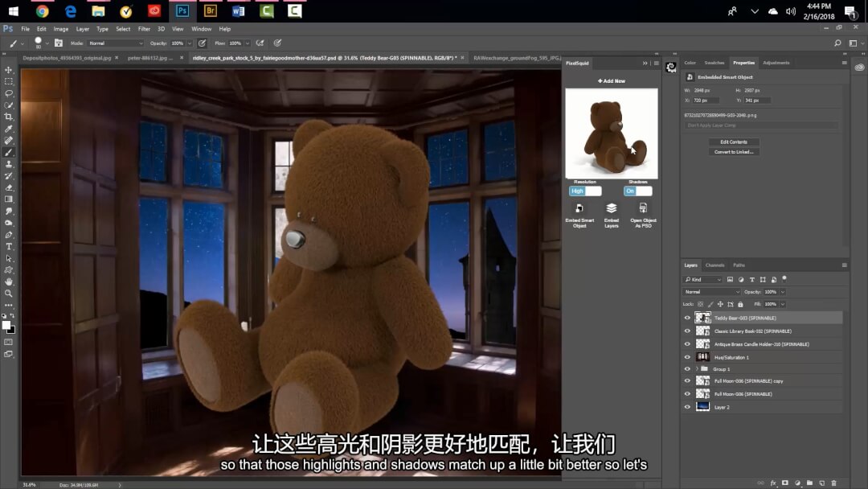The width and height of the screenshot is (868, 489).
Task: Switch to the Swatches tab
Action: [714, 63]
